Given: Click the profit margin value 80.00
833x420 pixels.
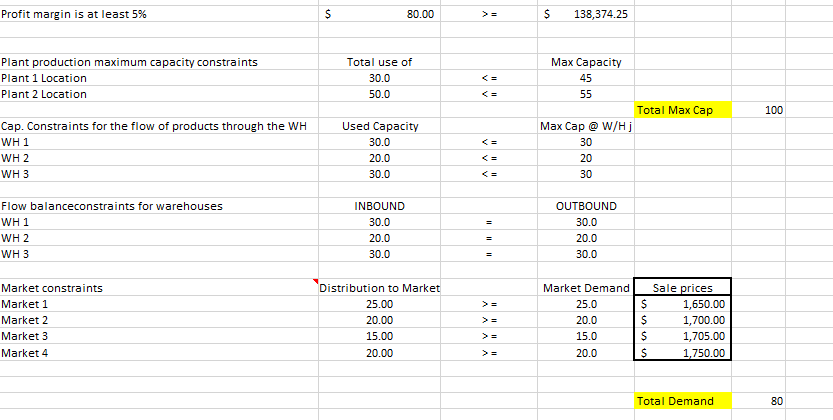Looking at the screenshot, I should (379, 14).
